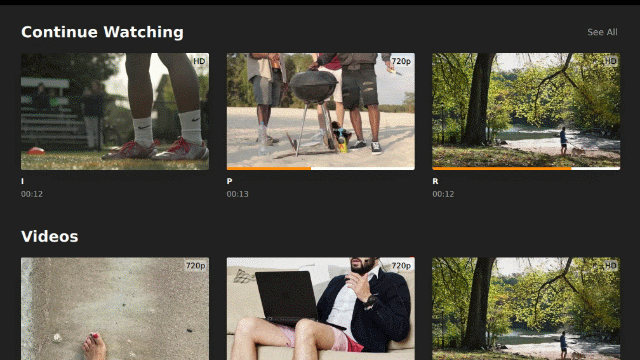This screenshot has height=360, width=640.
Task: Open the foot on sand video thumbnail
Action: tap(115, 309)
